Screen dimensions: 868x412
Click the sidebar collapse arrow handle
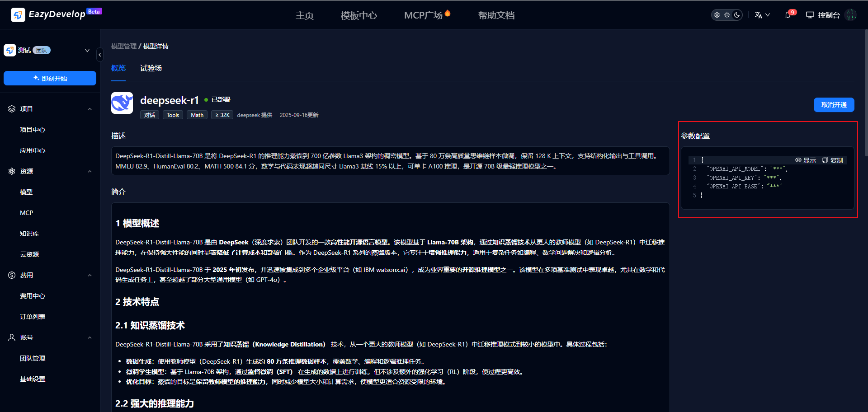coord(100,55)
